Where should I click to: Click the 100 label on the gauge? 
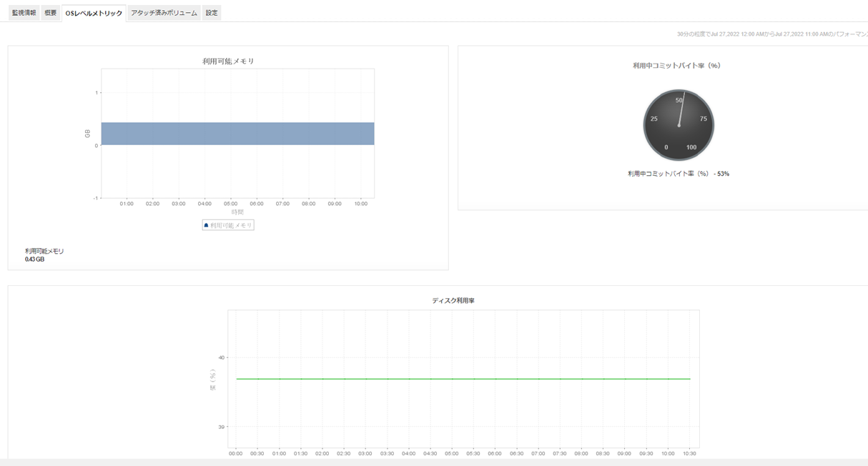[x=691, y=147]
